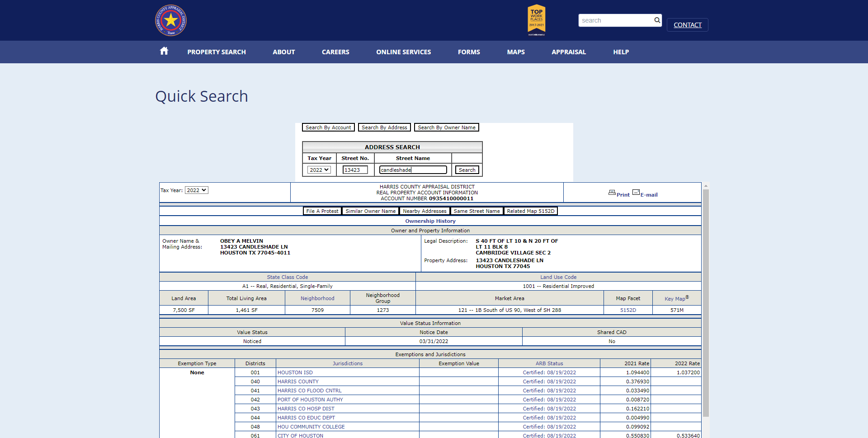The image size is (868, 438).
Task: Open the HELP menu
Action: (x=621, y=52)
